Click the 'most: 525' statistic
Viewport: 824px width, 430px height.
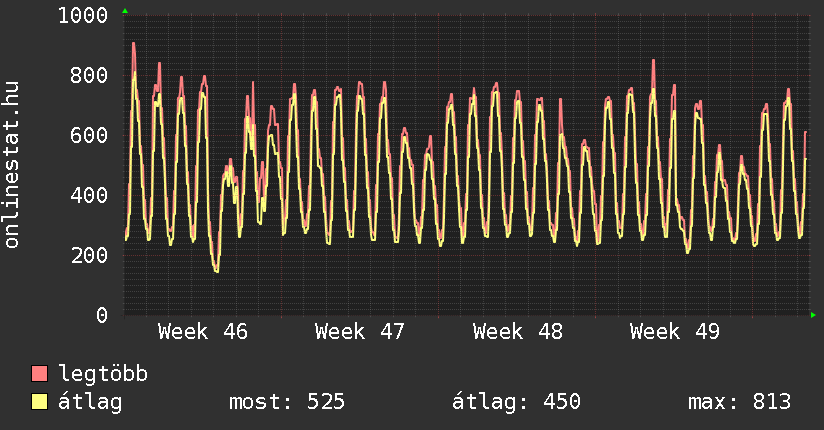287,402
